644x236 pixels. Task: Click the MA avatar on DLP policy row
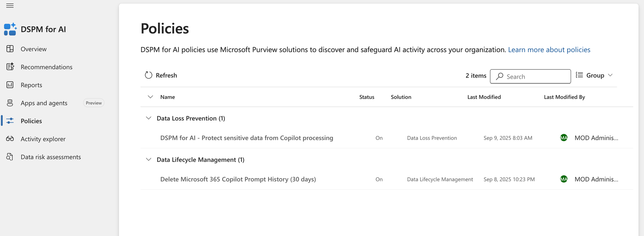(563, 138)
